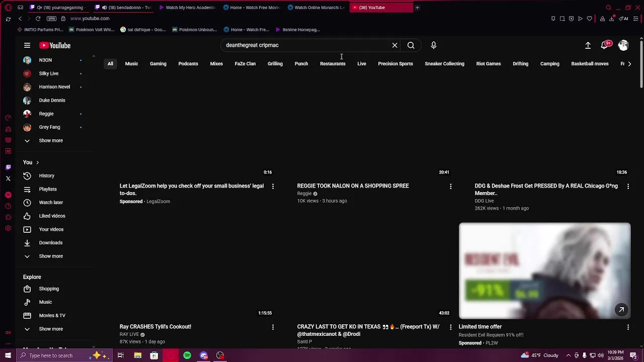The height and width of the screenshot is (362, 644).
Task: Reload the page in the address bar
Action: [x=38, y=19]
